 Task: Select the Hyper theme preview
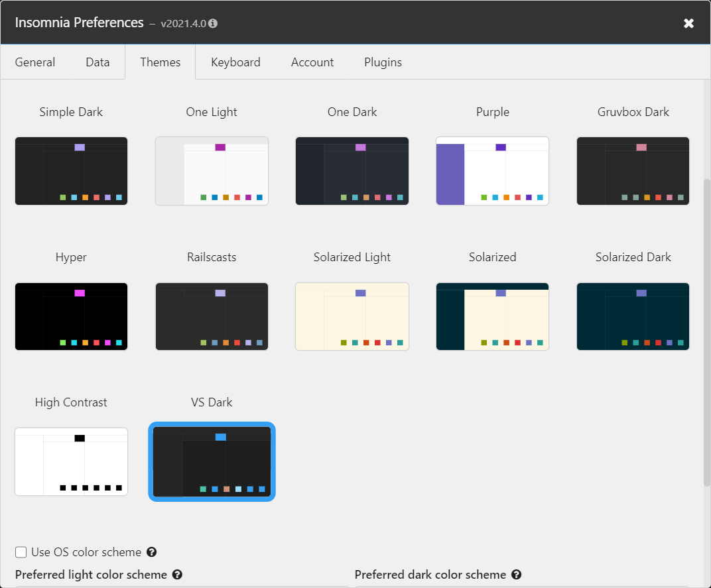point(71,316)
